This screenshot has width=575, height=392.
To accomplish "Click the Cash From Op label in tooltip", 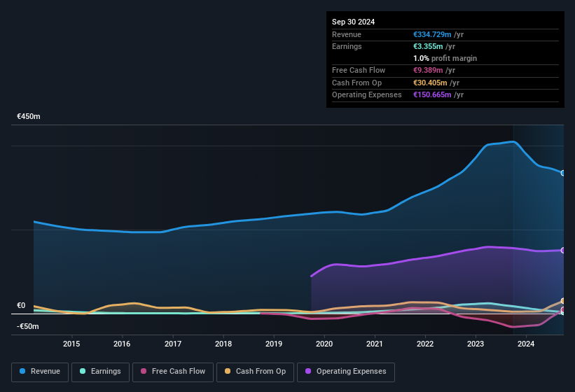I will click(356, 83).
